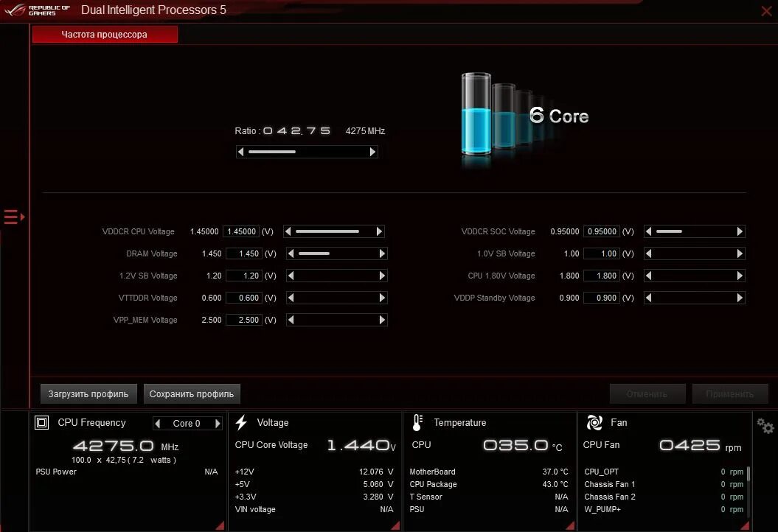Image resolution: width=778 pixels, height=532 pixels.
Task: Click the VDDCR CPU Voltage input field
Action: (241, 231)
